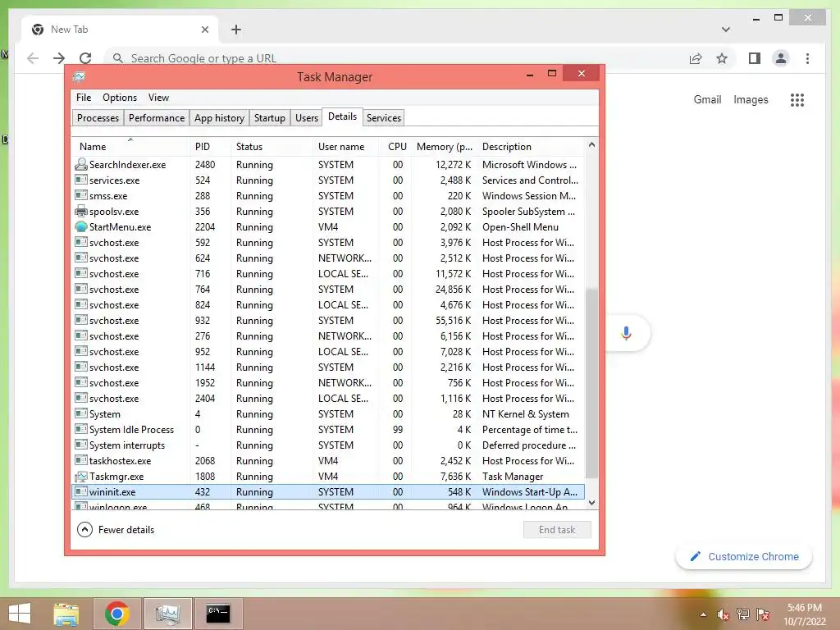Click the Chrome address bar
Screen dimensions: 840x630
tap(396, 58)
